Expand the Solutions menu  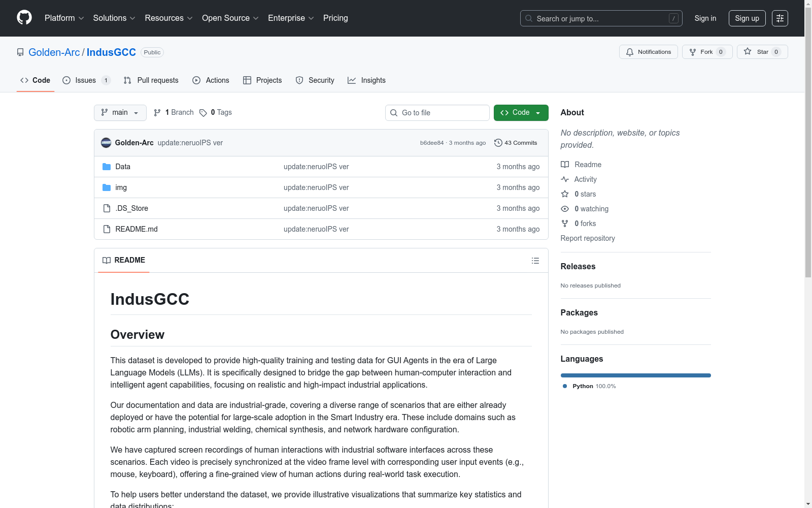tap(114, 18)
